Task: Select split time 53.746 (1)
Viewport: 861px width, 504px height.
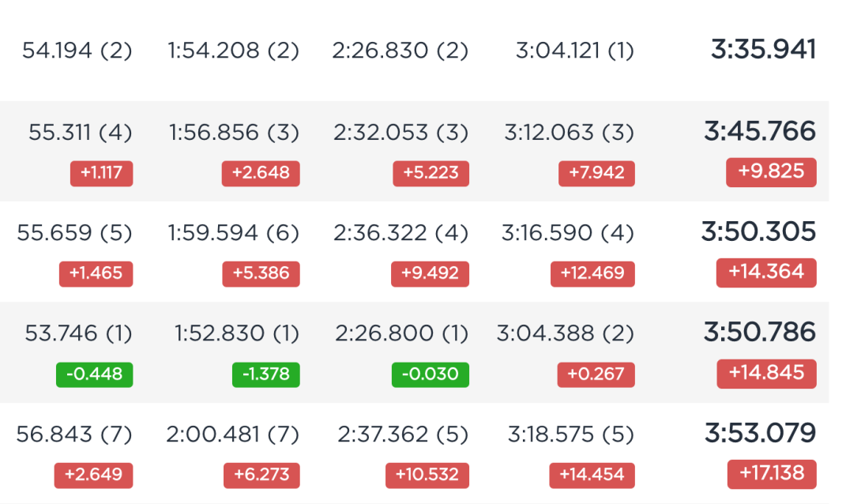Action: point(78,333)
